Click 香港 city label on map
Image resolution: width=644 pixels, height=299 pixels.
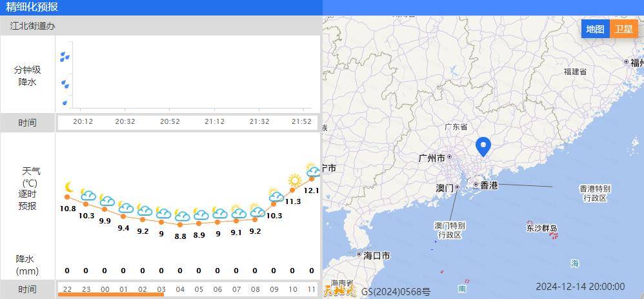tap(490, 185)
